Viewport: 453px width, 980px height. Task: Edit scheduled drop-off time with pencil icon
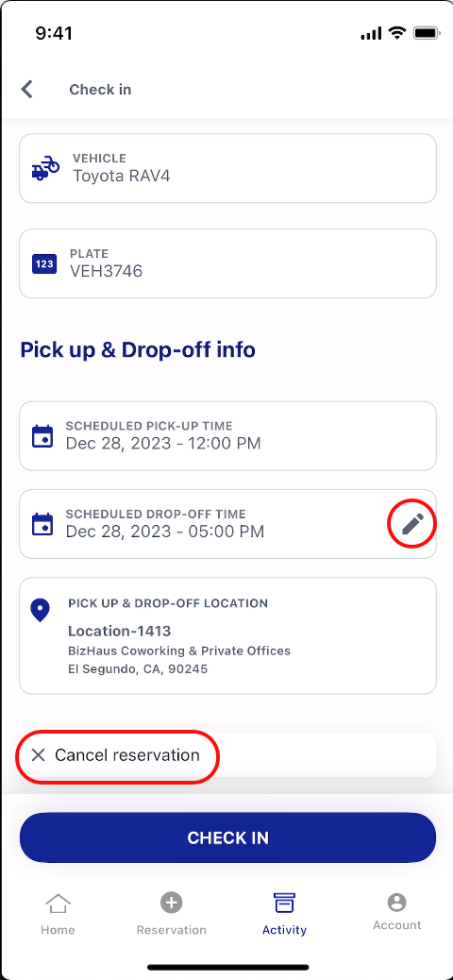tap(412, 524)
